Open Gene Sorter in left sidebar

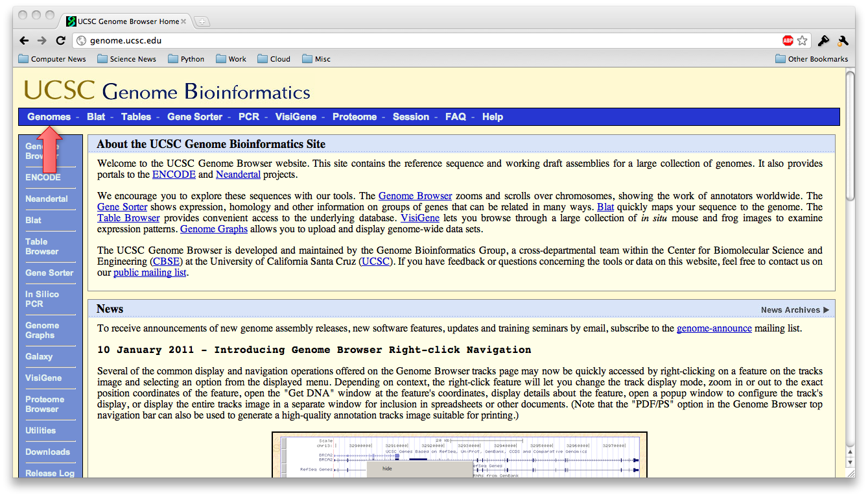pyautogui.click(x=49, y=273)
